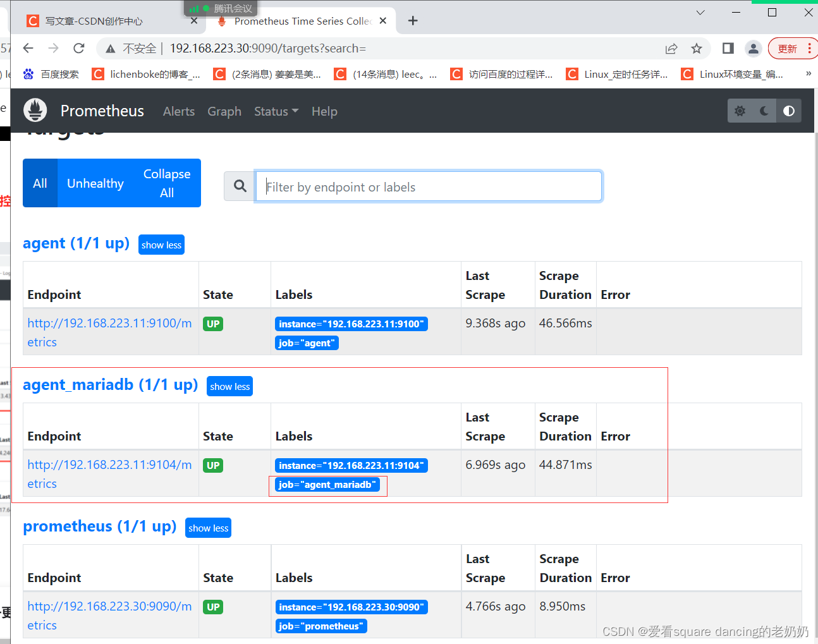This screenshot has height=644, width=818.
Task: Bookmark this page with the star icon
Action: [x=697, y=49]
